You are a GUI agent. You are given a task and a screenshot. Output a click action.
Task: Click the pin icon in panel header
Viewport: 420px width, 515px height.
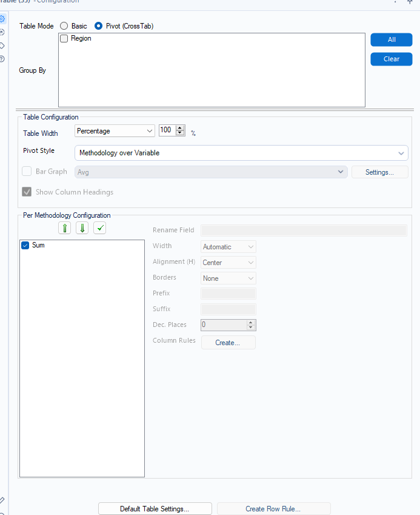click(410, 2)
